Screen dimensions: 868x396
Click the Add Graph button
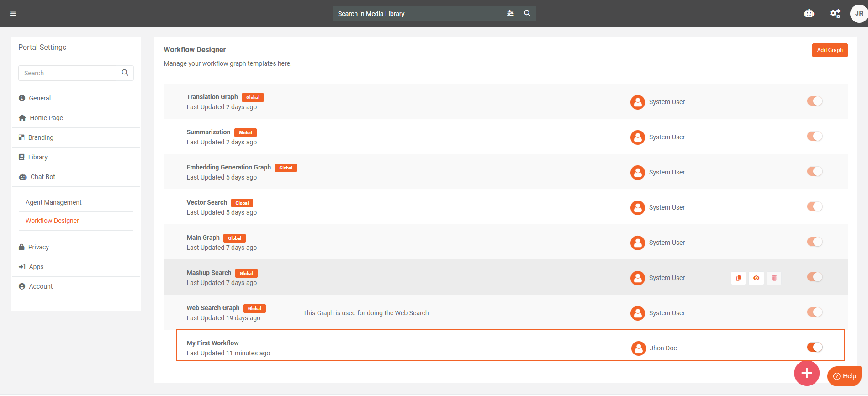pyautogui.click(x=830, y=50)
